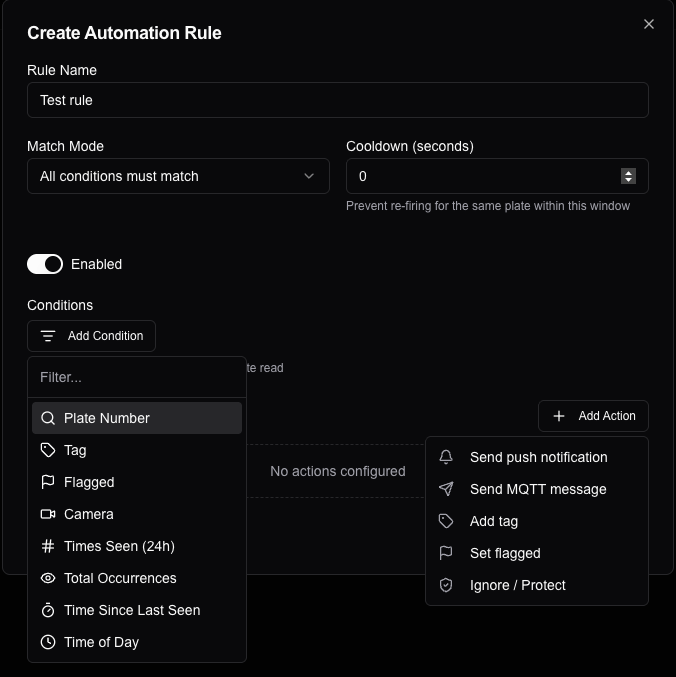Click the eye icon for Total Occurrences
Image resolution: width=676 pixels, height=677 pixels.
tap(48, 578)
